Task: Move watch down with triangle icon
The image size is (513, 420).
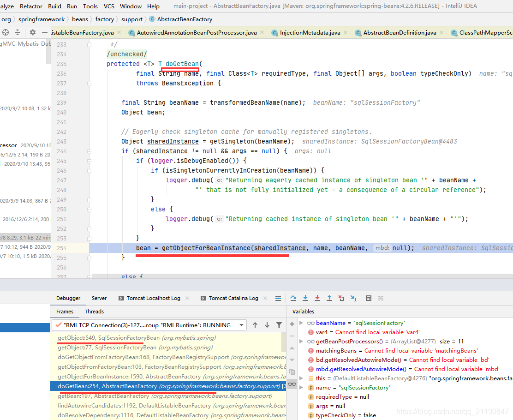Action: [x=292, y=360]
